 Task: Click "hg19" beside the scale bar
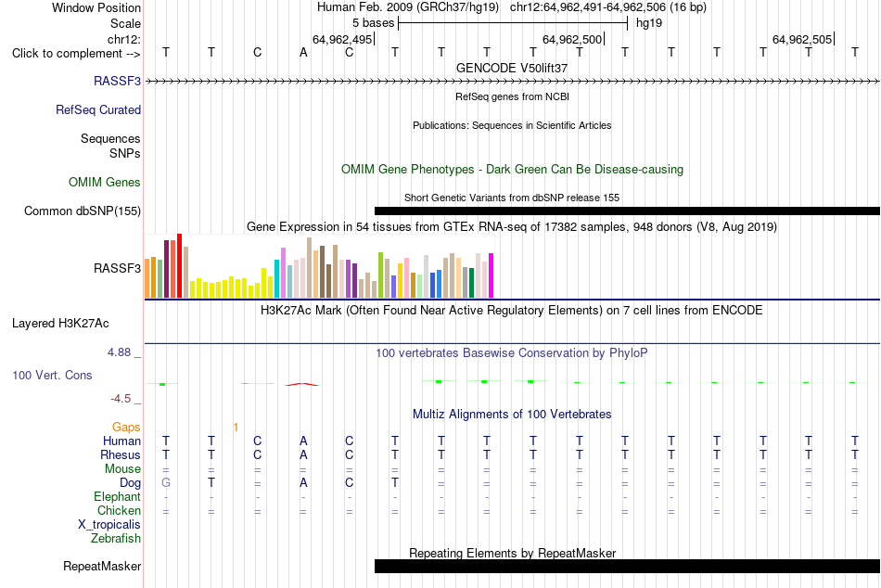[649, 23]
